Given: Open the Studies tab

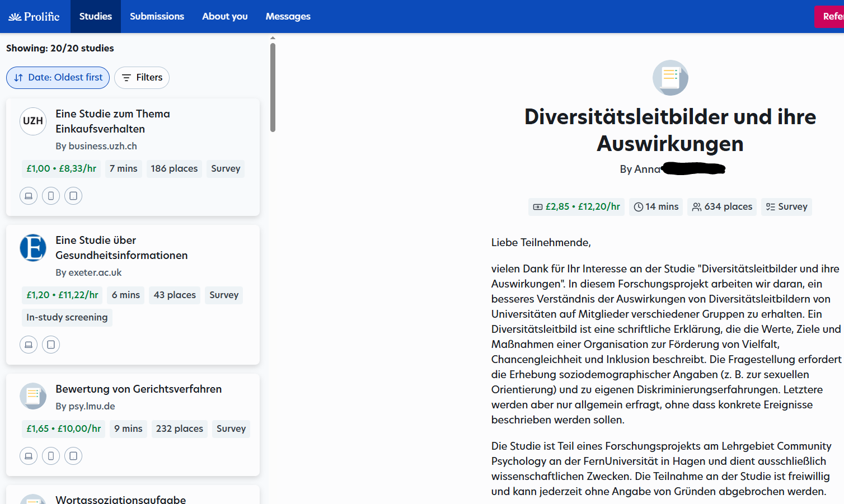Looking at the screenshot, I should pos(96,17).
